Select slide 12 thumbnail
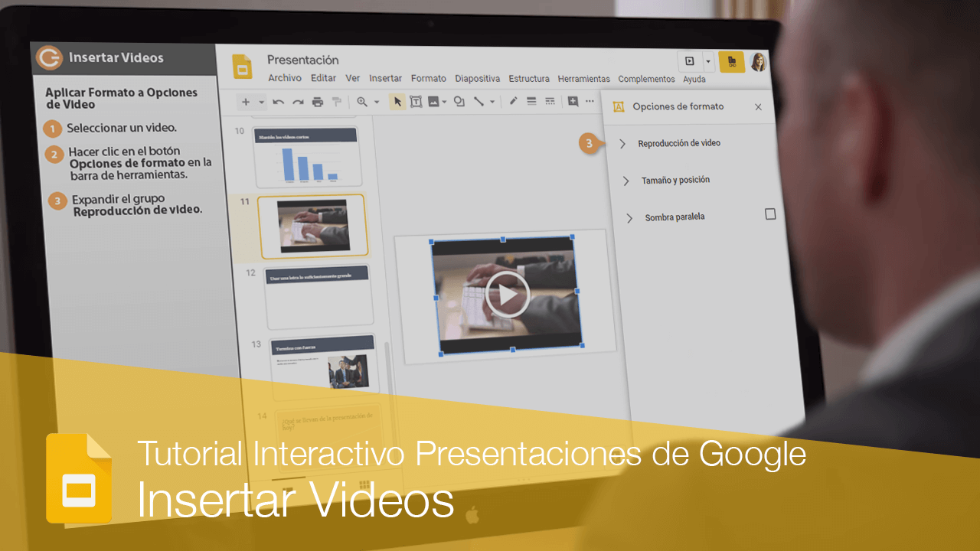Viewport: 980px width, 551px height. pos(318,297)
